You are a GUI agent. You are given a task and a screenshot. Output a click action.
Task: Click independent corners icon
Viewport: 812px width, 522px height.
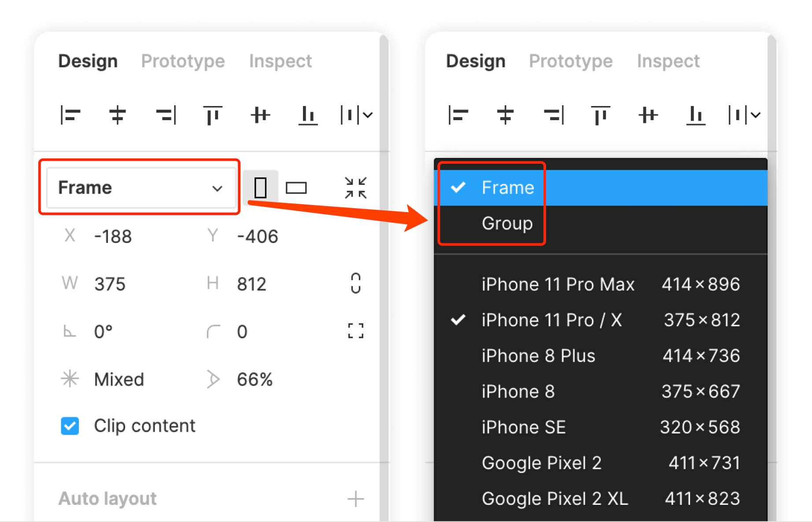tap(355, 331)
